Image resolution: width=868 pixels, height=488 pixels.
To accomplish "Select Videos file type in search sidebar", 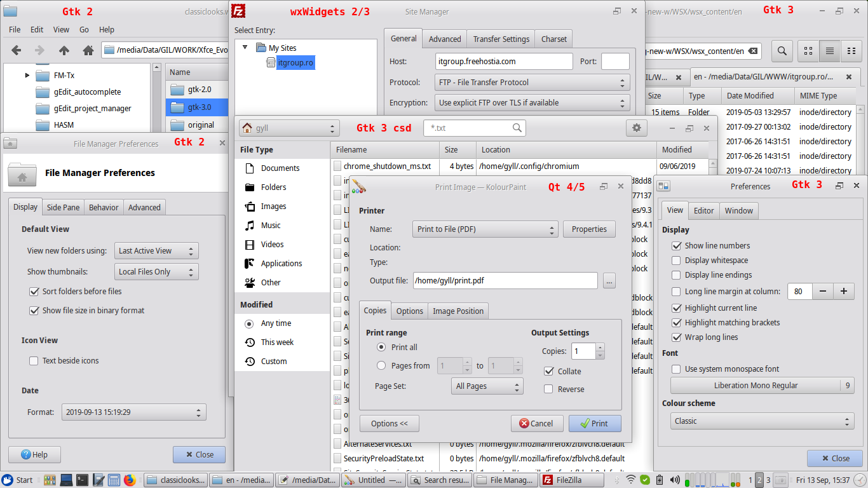I will pyautogui.click(x=273, y=244).
